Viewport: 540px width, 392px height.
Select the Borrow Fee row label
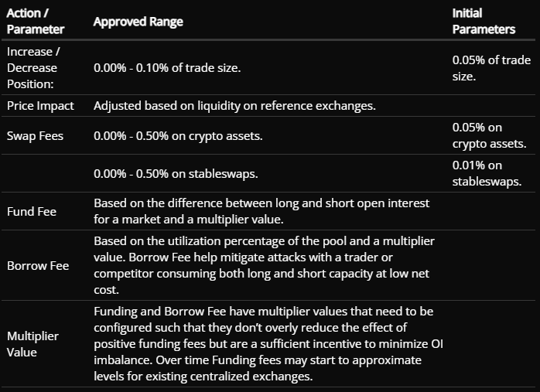point(38,266)
